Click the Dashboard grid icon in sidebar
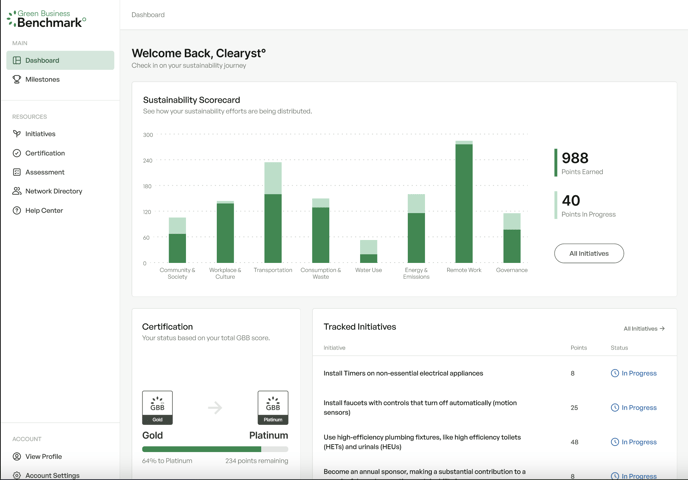The image size is (688, 480). point(17,60)
